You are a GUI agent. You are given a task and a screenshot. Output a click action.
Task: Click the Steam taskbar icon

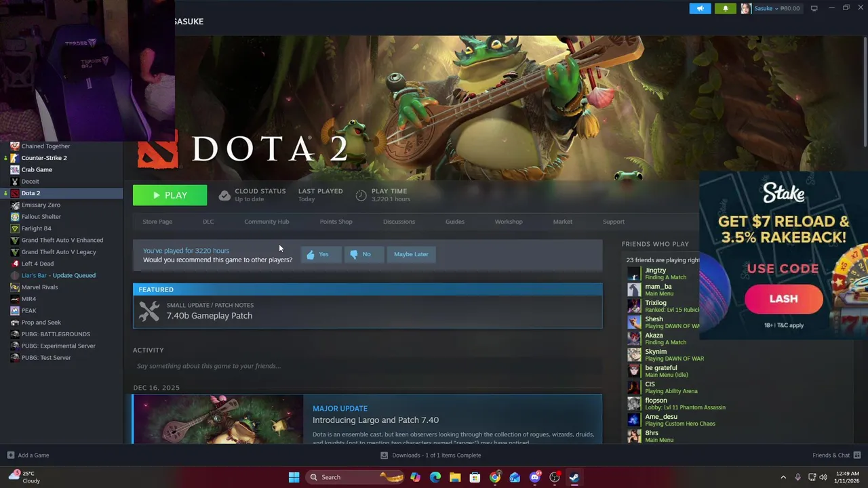coord(574,477)
